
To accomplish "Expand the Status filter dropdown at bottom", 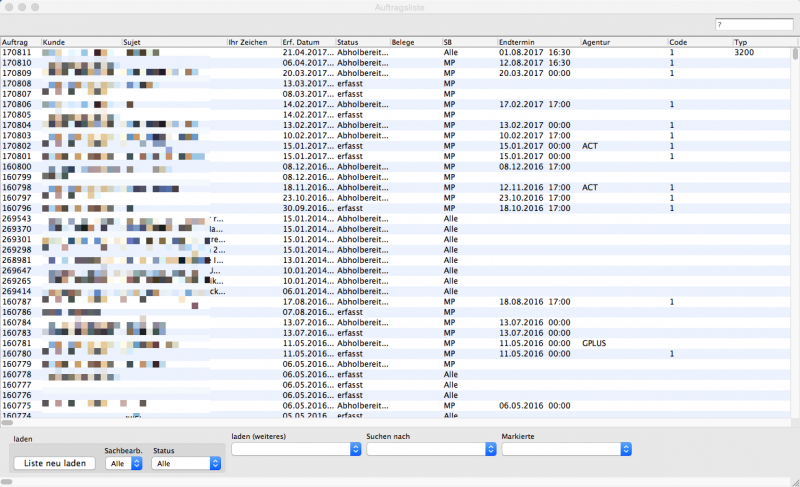I will click(186, 463).
